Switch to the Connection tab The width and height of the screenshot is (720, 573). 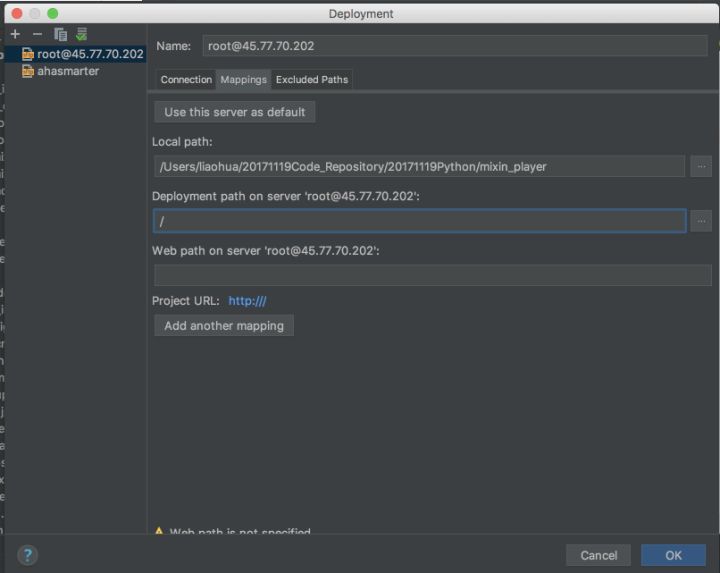[x=186, y=79]
